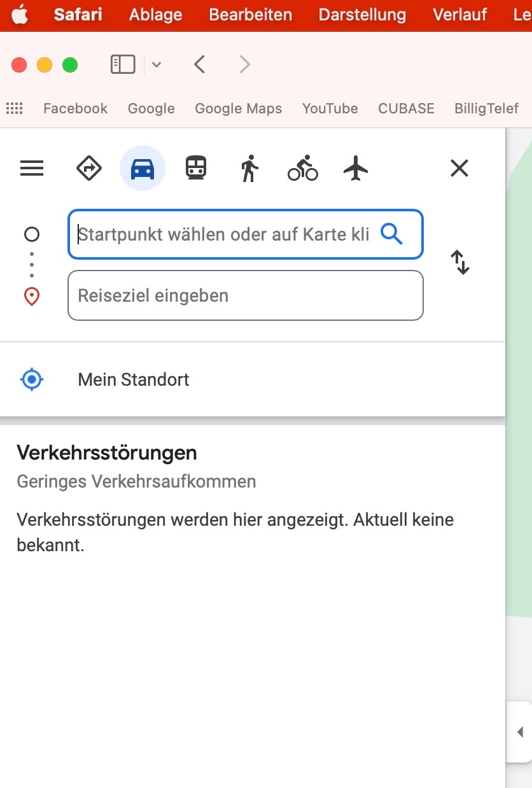
Task: Open the Verlauf menu
Action: click(459, 15)
